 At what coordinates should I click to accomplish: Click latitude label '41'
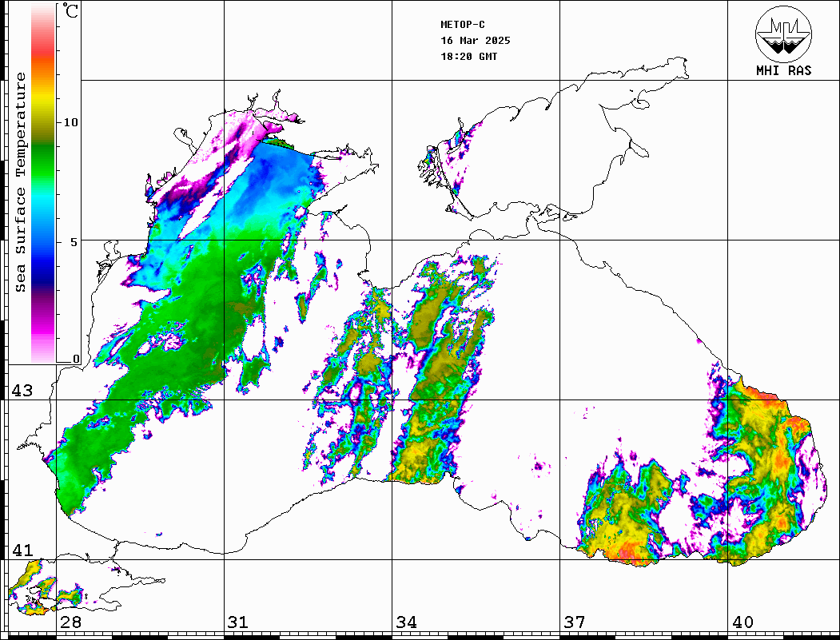coord(22,550)
